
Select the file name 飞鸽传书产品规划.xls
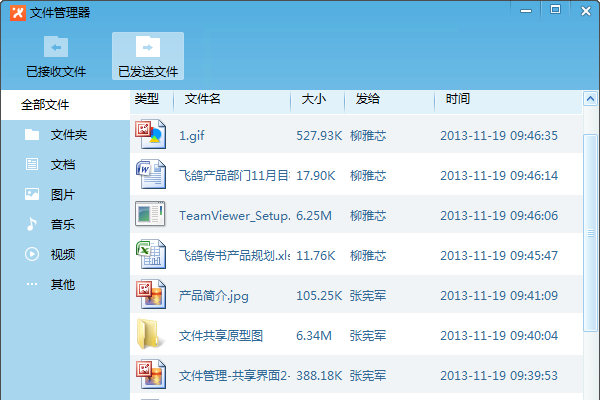tap(234, 256)
